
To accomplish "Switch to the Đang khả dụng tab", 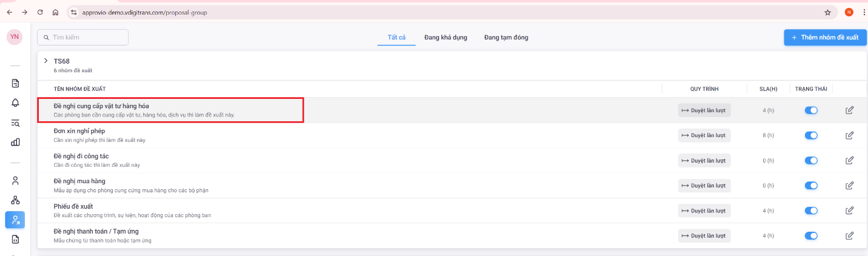I will [x=446, y=38].
